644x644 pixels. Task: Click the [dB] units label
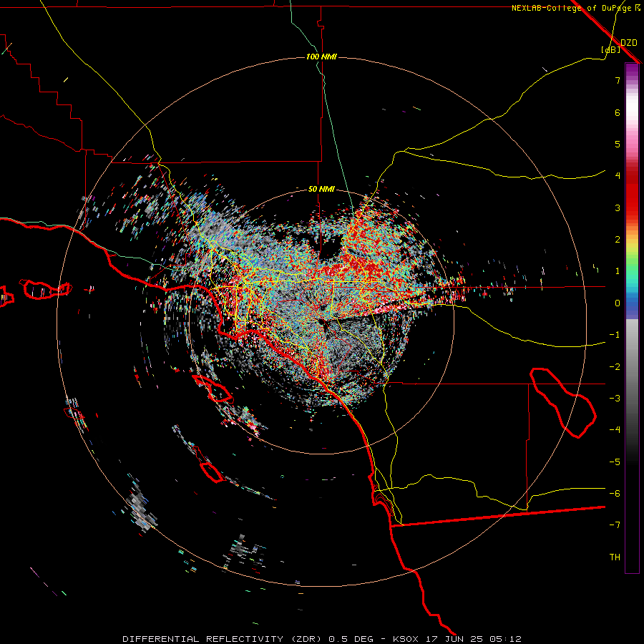[x=611, y=49]
